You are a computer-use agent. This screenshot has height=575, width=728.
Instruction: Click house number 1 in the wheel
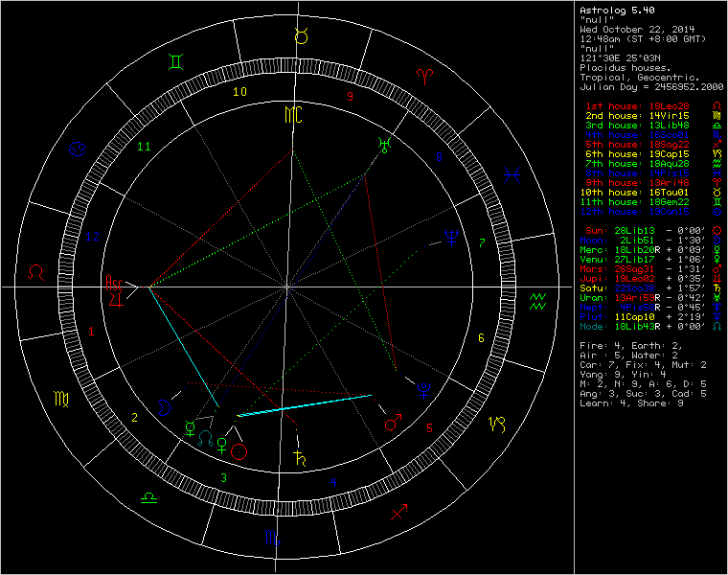(x=91, y=332)
